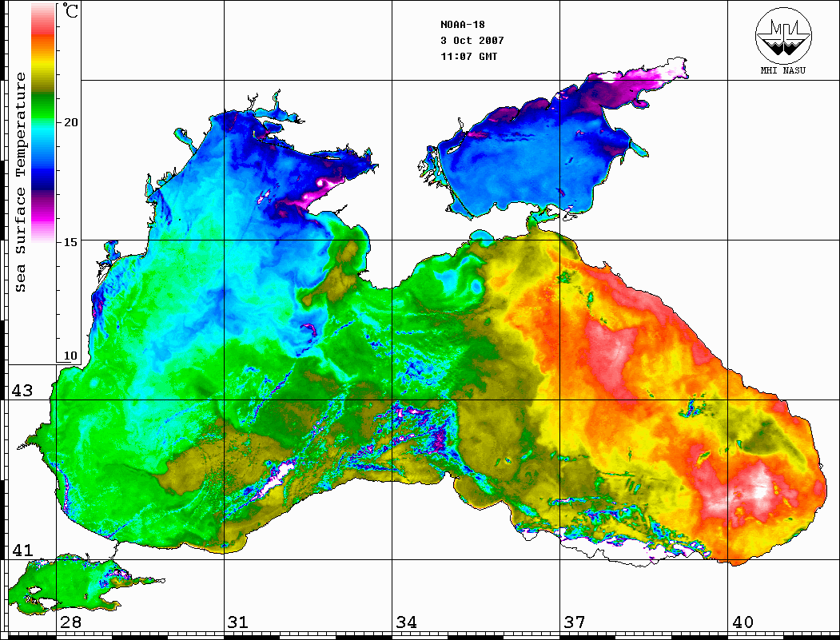Click the longitude label '37'
840x640 pixels.
pos(575,622)
